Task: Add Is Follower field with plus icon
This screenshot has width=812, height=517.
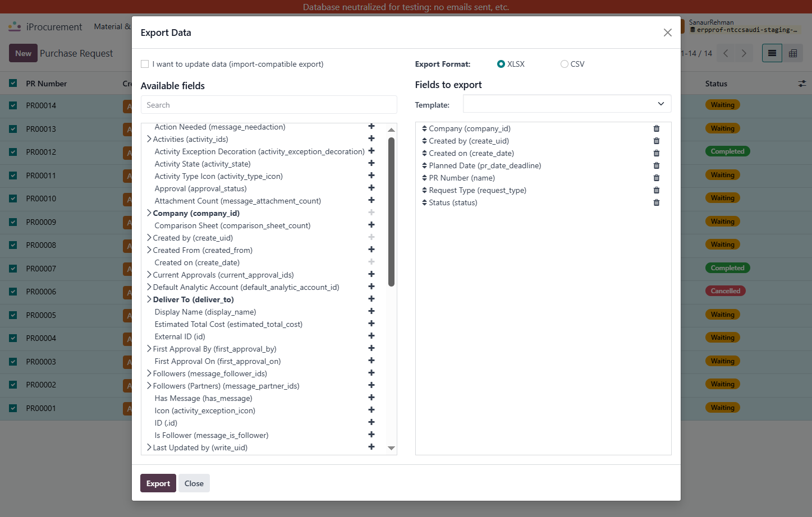Action: [371, 435]
